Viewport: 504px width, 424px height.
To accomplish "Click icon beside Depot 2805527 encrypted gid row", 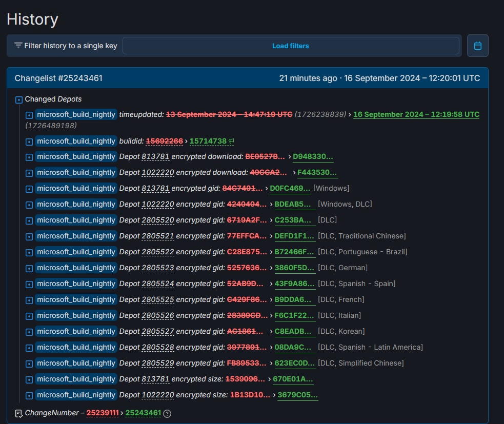I will tap(29, 332).
